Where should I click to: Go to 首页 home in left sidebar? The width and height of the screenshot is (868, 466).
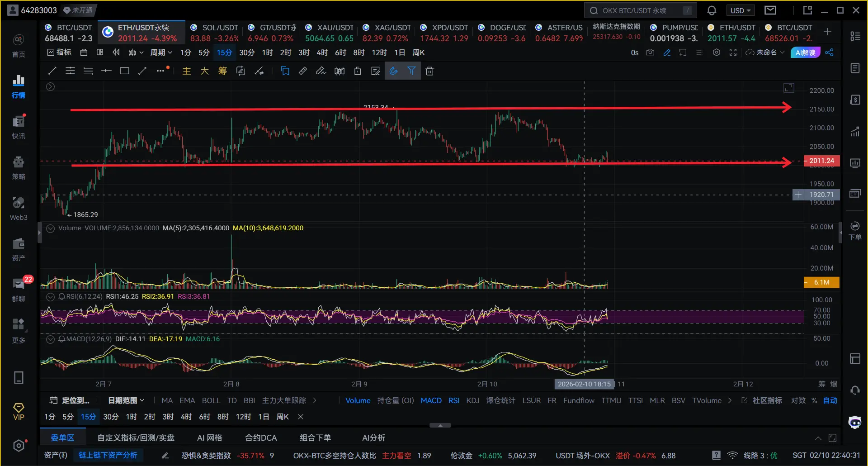pyautogui.click(x=19, y=46)
